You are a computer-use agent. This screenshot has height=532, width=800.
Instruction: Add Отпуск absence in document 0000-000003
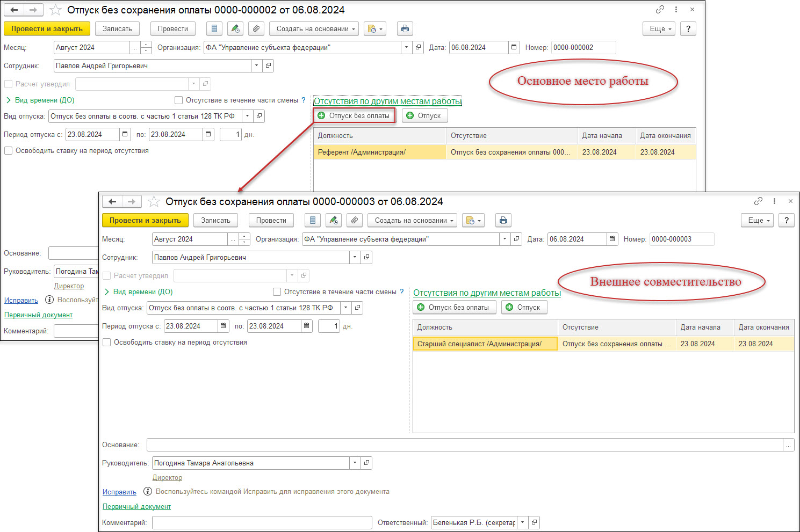524,308
